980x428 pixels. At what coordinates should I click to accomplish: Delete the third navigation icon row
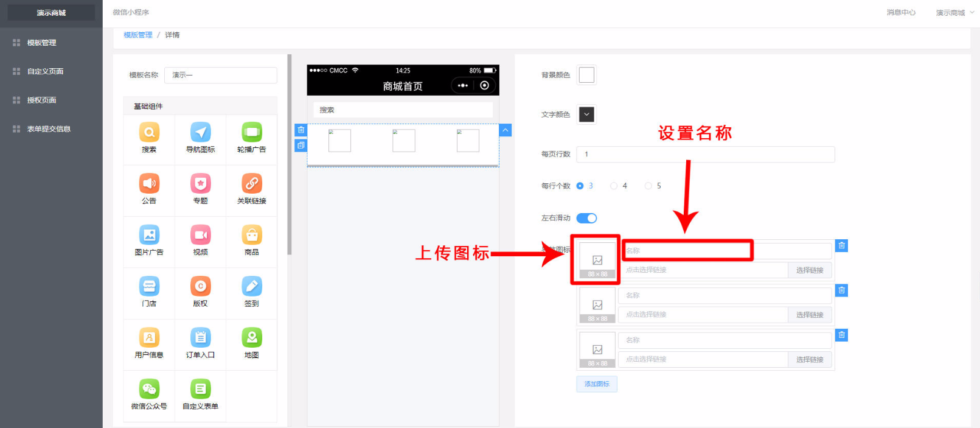coord(842,335)
